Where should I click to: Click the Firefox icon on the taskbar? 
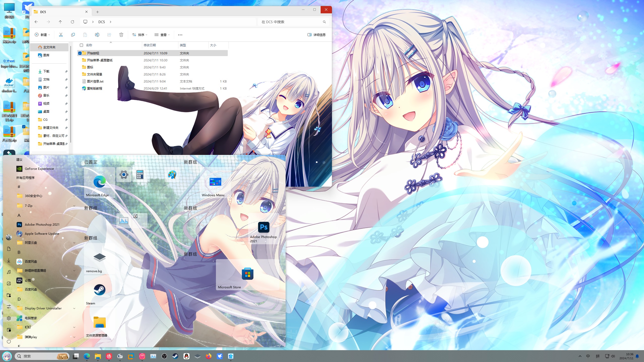(208, 356)
